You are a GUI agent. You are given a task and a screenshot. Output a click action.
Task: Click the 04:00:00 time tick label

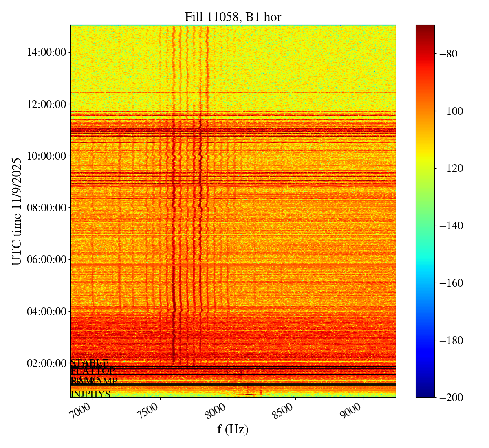click(46, 312)
